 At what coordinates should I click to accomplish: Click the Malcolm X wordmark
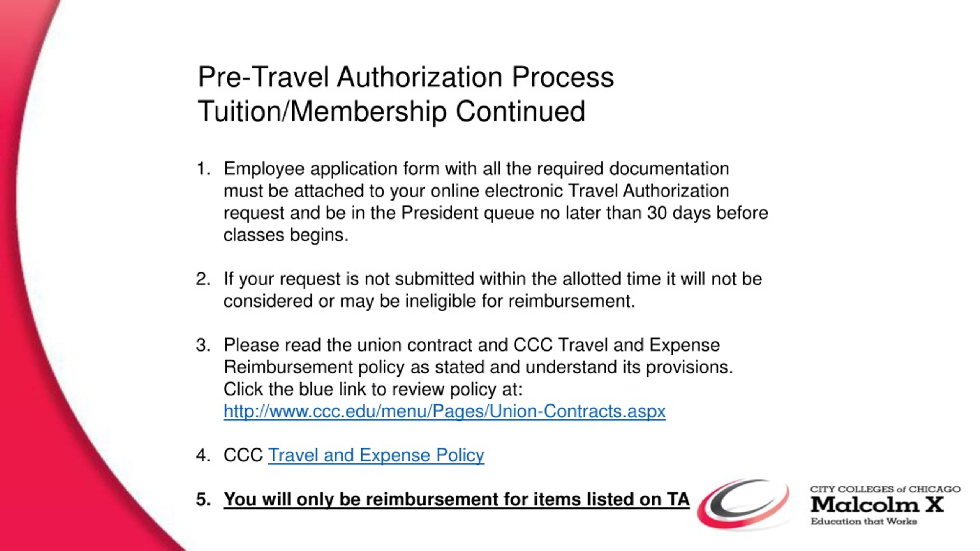877,504
